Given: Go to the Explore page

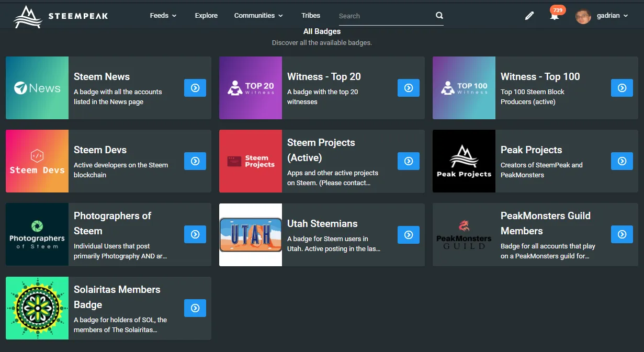Looking at the screenshot, I should coord(206,16).
